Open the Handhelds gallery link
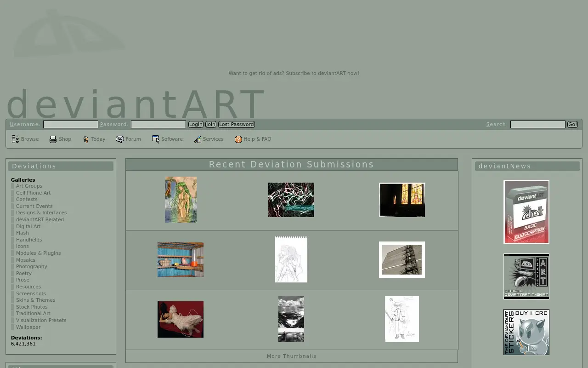This screenshot has height=368, width=588. tap(29, 240)
